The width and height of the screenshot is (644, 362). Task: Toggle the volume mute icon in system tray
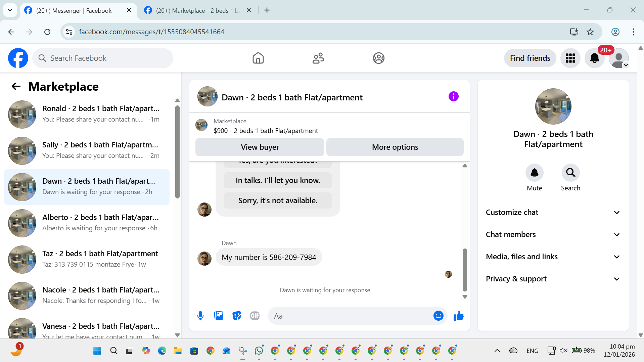tap(563, 351)
